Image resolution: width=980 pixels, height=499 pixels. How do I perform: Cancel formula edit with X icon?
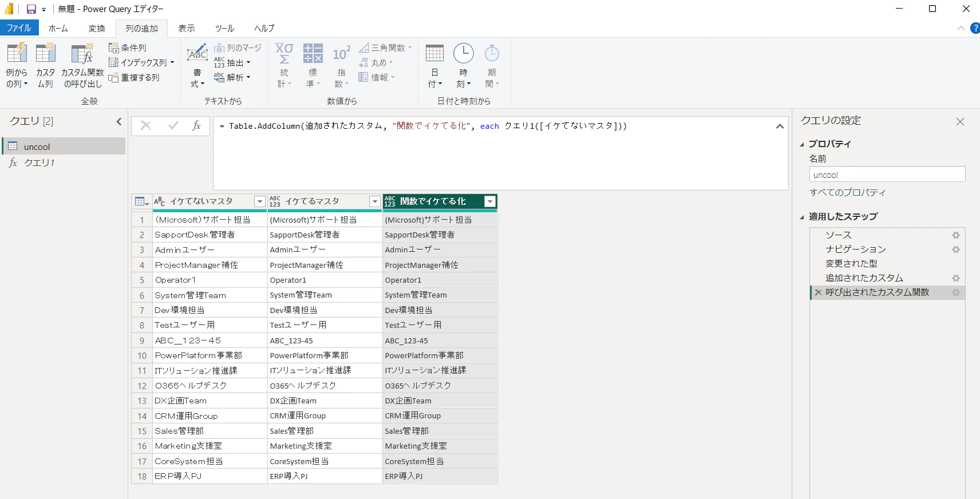146,126
